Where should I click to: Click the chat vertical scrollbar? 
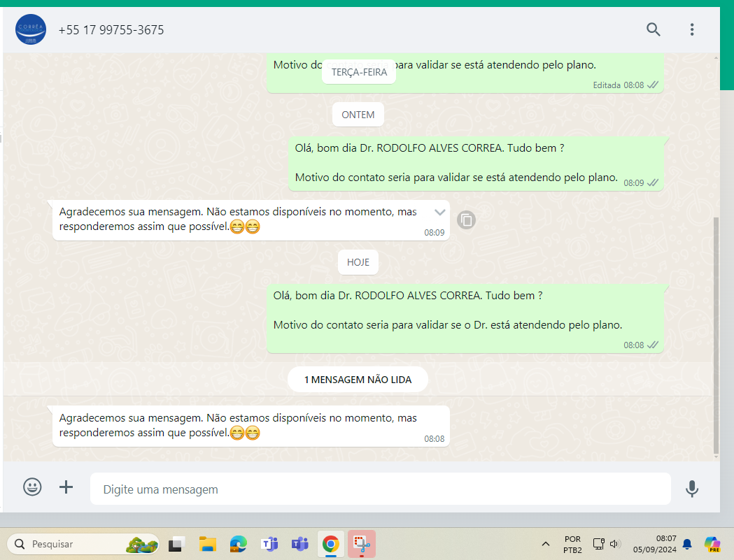[714, 336]
